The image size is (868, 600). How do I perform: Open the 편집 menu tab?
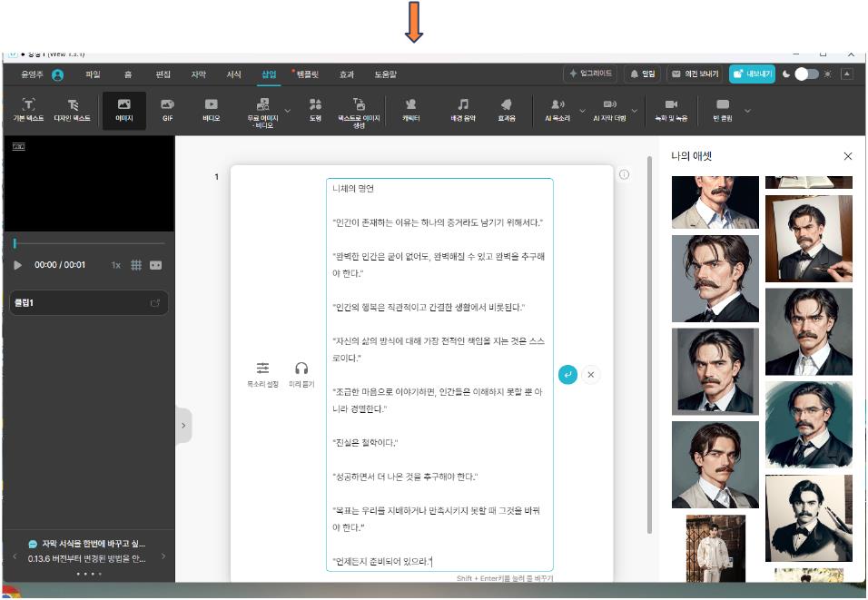(x=163, y=74)
